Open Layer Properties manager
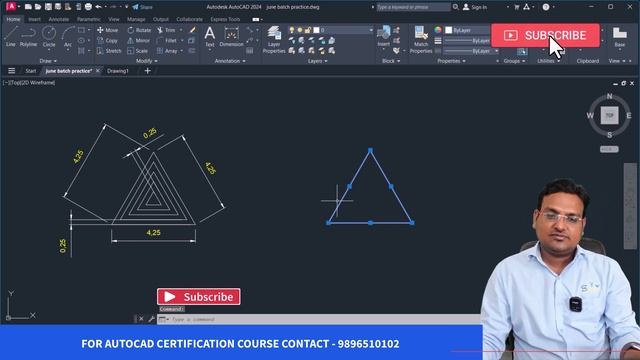The height and width of the screenshot is (360, 640). (274, 40)
